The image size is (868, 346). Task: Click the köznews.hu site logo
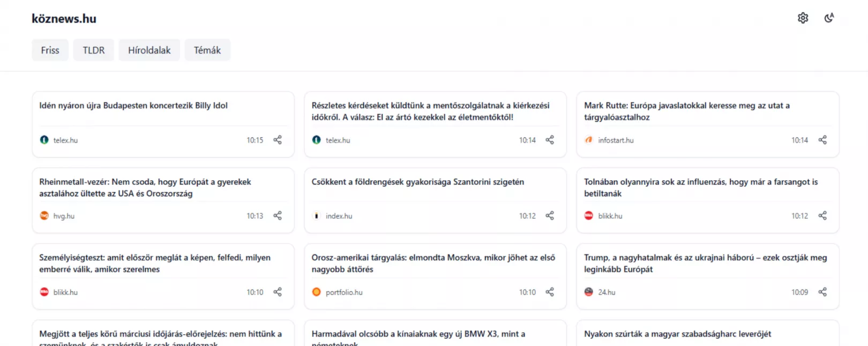click(x=64, y=18)
